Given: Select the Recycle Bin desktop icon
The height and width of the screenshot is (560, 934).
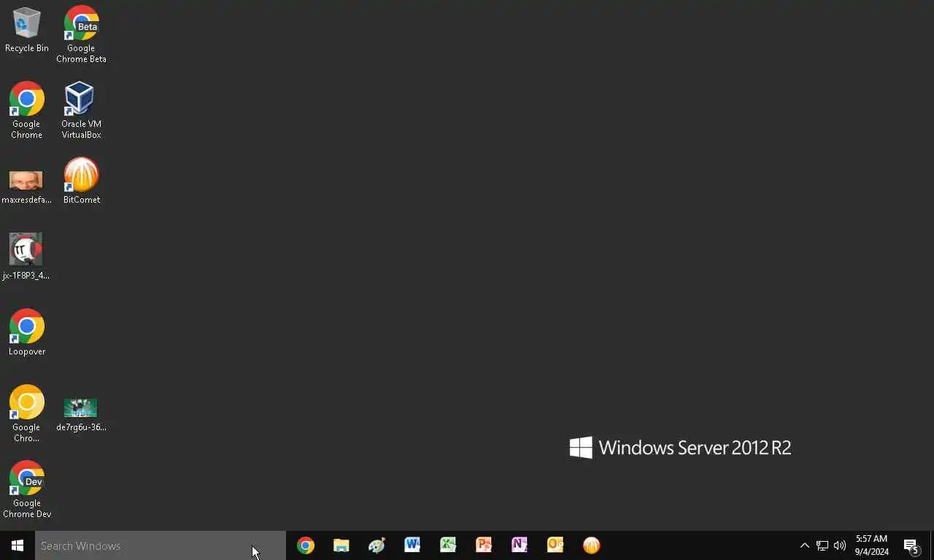Looking at the screenshot, I should point(26,31).
